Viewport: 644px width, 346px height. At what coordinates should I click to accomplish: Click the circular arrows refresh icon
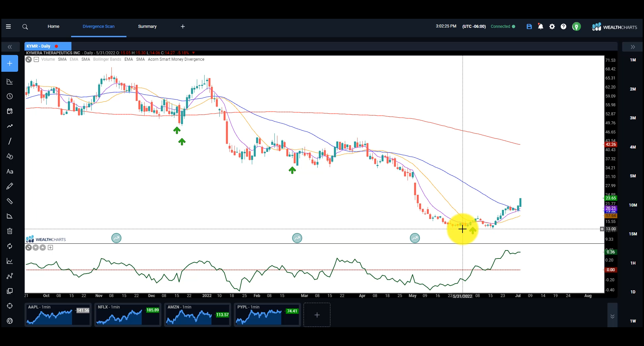coord(10,246)
